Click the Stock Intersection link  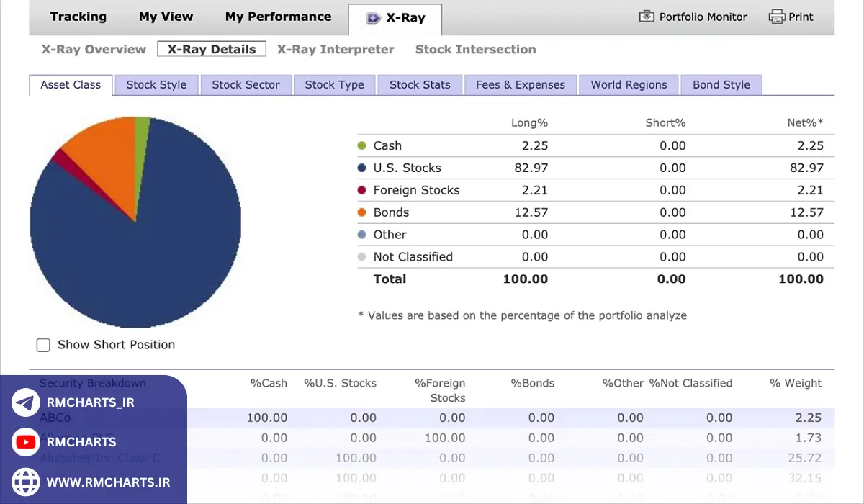point(475,50)
